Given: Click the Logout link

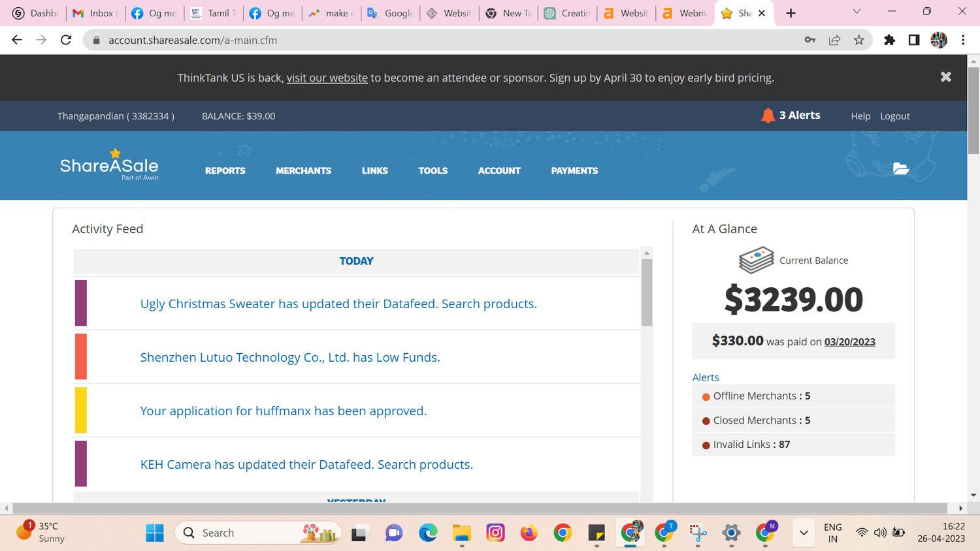Looking at the screenshot, I should (x=894, y=116).
